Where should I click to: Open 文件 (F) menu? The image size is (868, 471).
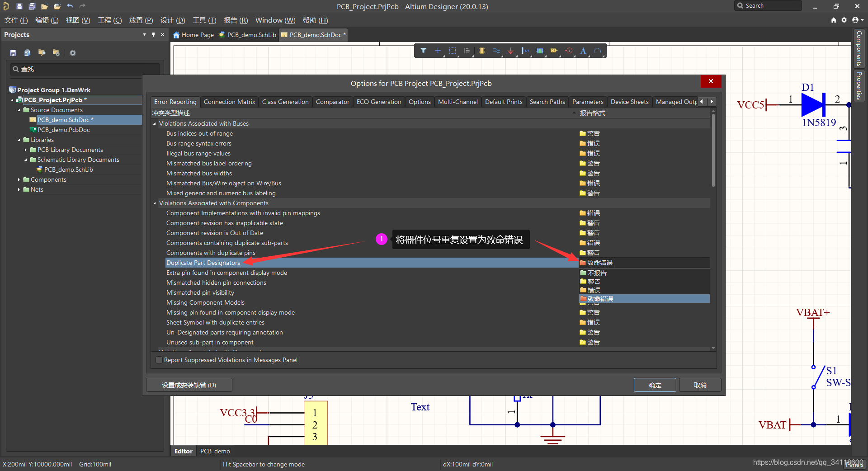pos(16,20)
